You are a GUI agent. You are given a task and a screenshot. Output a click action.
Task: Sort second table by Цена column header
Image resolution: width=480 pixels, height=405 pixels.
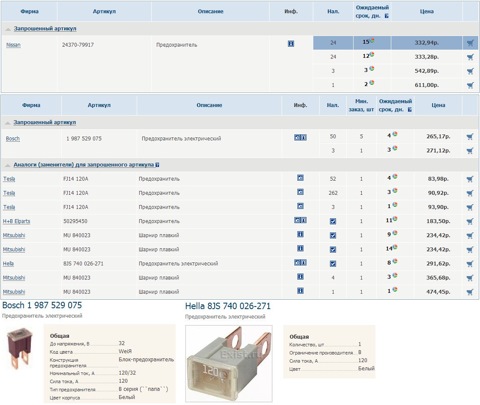(438, 105)
